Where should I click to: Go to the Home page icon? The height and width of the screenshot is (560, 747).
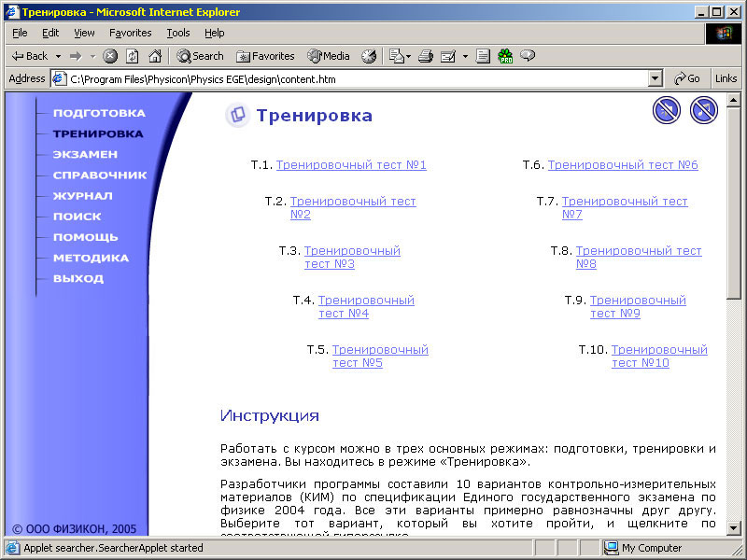(155, 56)
